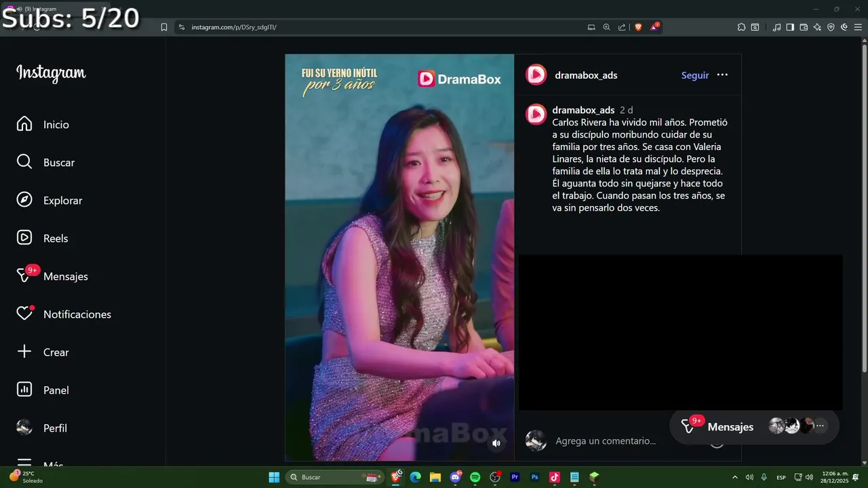Click the zoom magnifier icon in address bar
The height and width of the screenshot is (488, 868).
(x=607, y=27)
